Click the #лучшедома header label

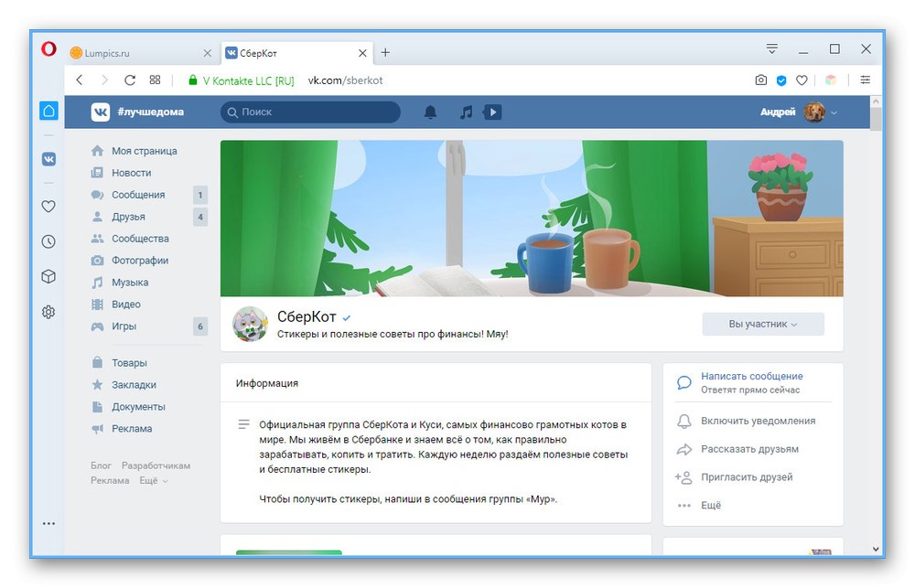point(151,112)
